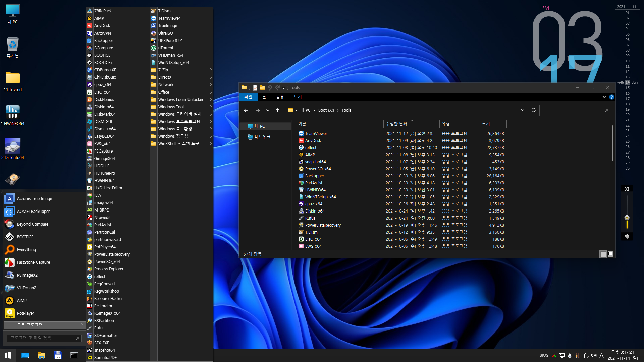644x362 pixels.
Task: Open recent locations dropdown next to forward arrow
Action: point(268,110)
